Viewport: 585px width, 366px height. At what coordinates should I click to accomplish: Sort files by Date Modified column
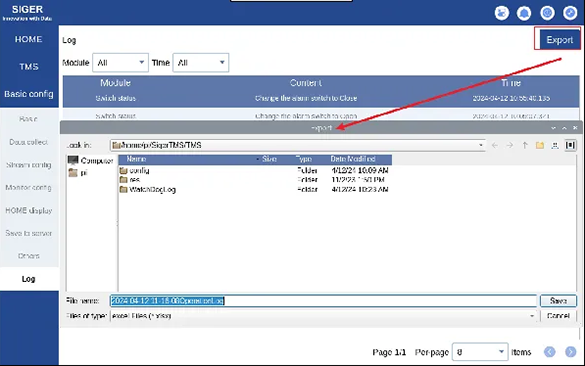tap(353, 159)
